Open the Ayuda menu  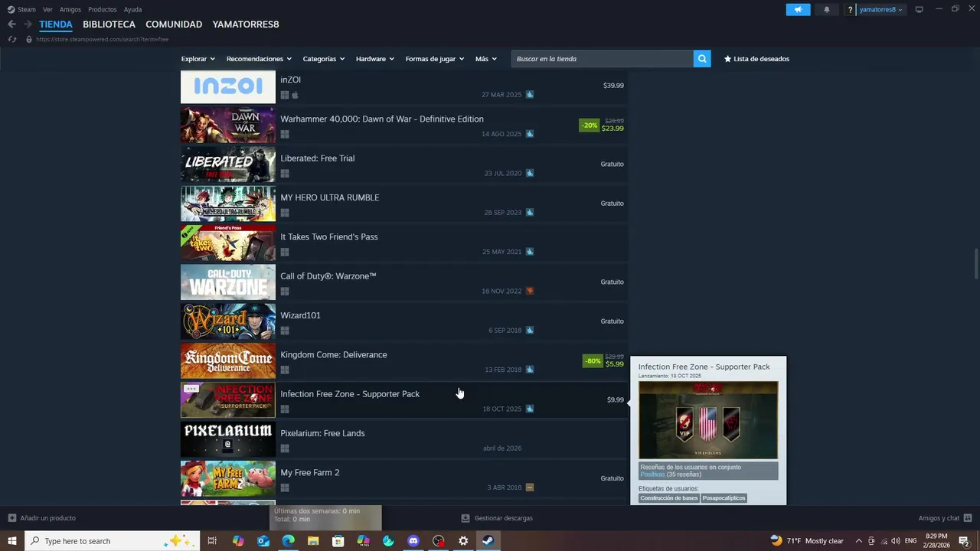pos(132,10)
